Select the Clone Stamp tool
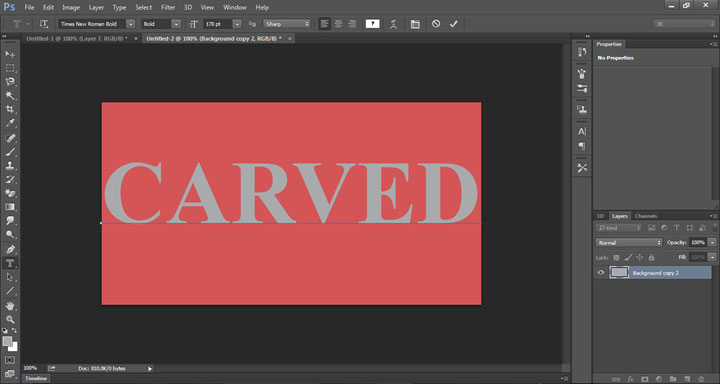 (x=10, y=165)
